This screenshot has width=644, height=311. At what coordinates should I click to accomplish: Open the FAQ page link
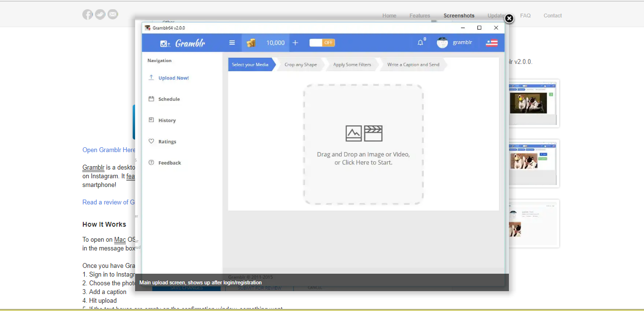pyautogui.click(x=525, y=16)
